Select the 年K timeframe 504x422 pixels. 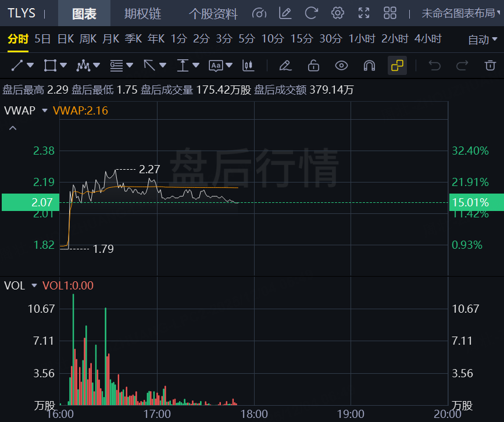point(156,39)
